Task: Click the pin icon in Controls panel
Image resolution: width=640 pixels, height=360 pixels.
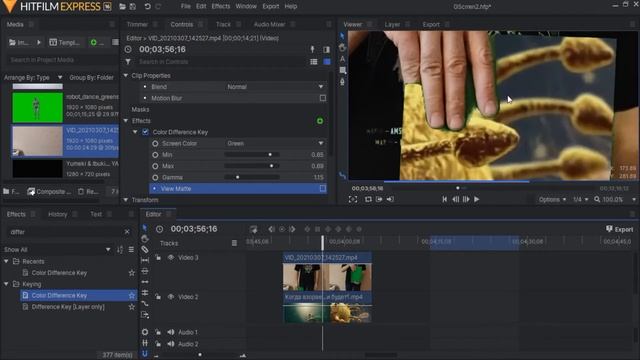Action: tap(313, 49)
